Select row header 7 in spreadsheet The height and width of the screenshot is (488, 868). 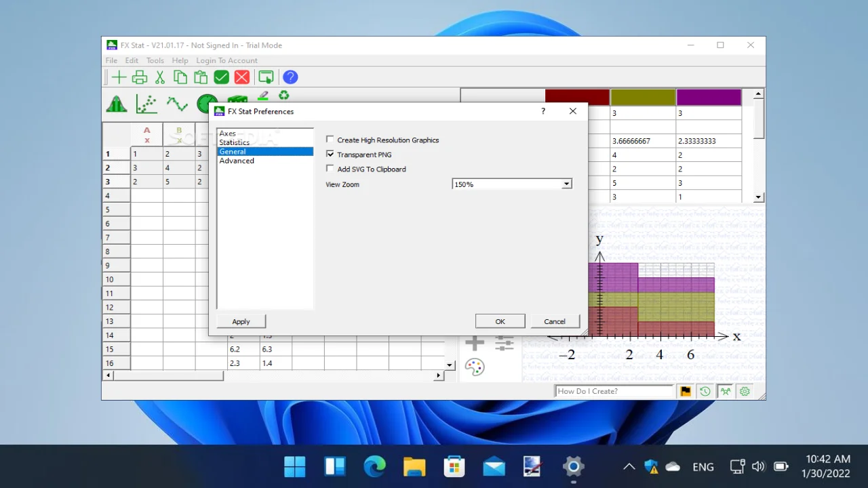pyautogui.click(x=117, y=237)
